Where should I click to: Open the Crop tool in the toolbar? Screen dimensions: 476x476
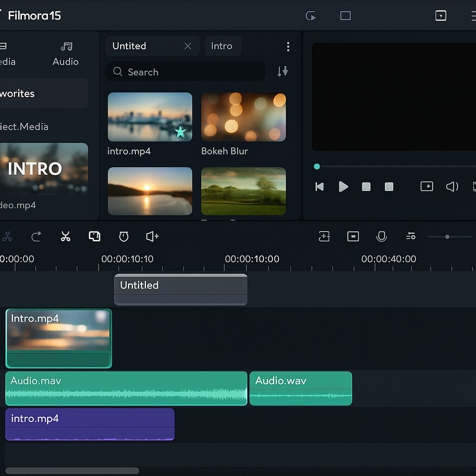94,237
